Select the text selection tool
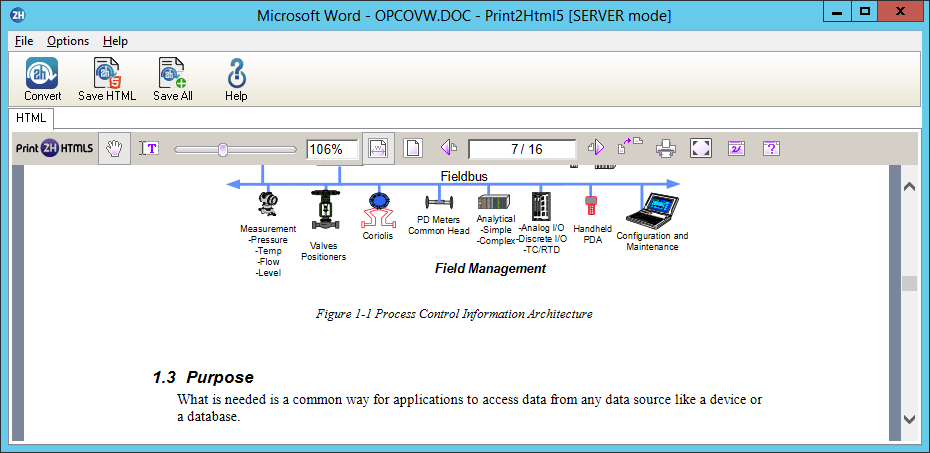The width and height of the screenshot is (930, 453). (149, 148)
